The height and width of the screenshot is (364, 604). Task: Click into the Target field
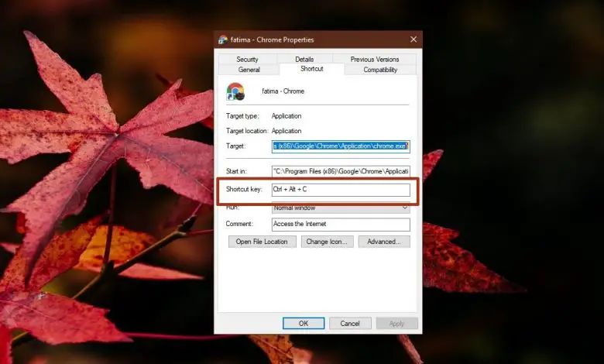(x=341, y=146)
